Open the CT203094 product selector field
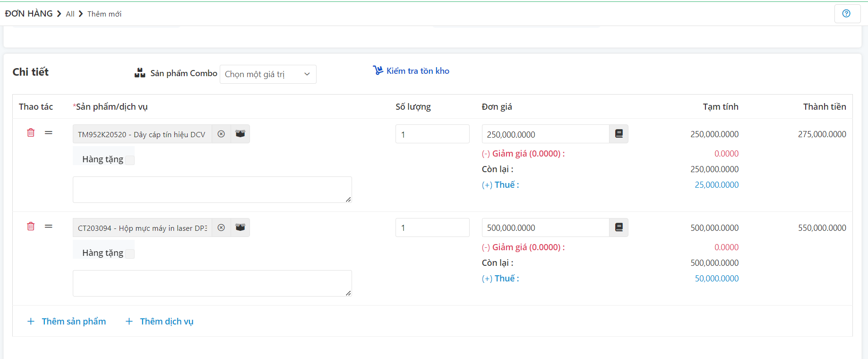Viewport: 868px width, 359px height. click(142, 228)
